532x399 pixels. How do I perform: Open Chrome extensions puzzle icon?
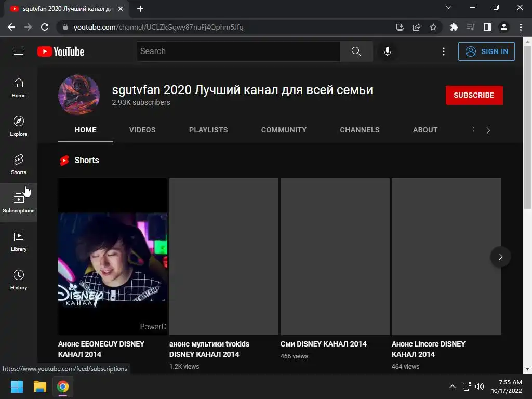tap(454, 27)
